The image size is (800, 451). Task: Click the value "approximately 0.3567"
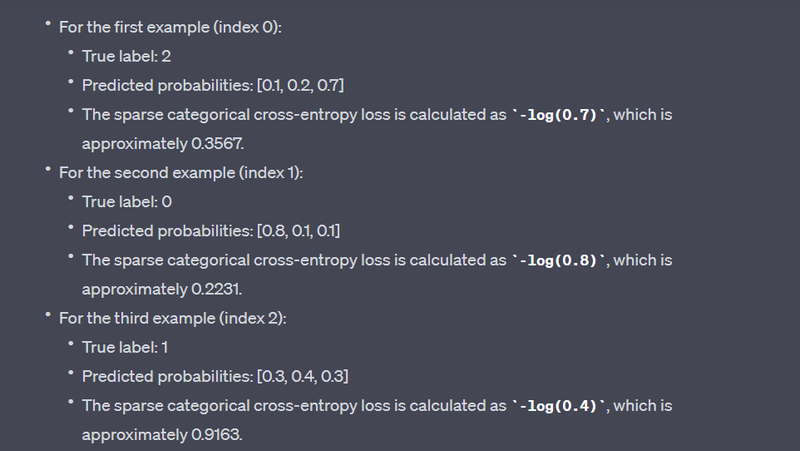[162, 143]
